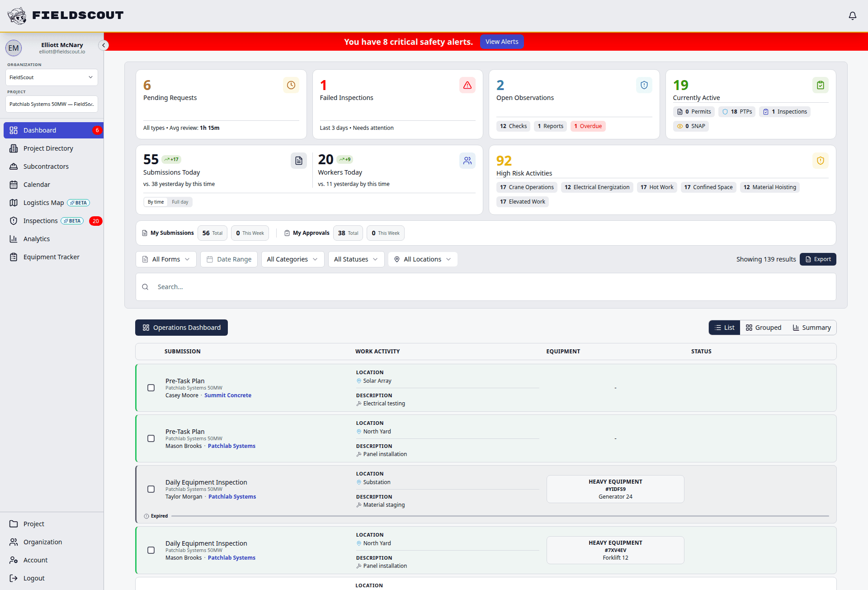Click the Logistics Map icon

pyautogui.click(x=14, y=203)
